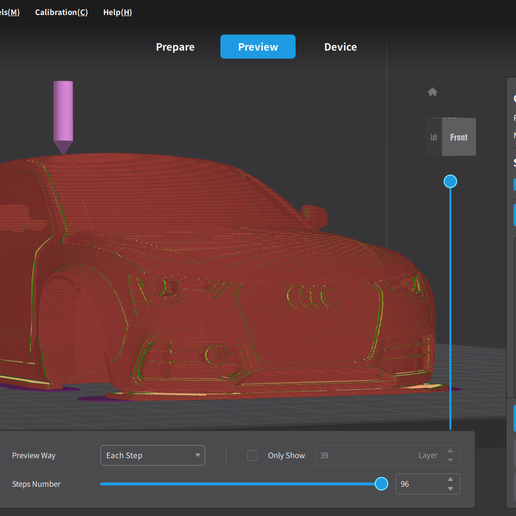This screenshot has width=516, height=516.
Task: Open the Preview Way dropdown
Action: pos(153,455)
